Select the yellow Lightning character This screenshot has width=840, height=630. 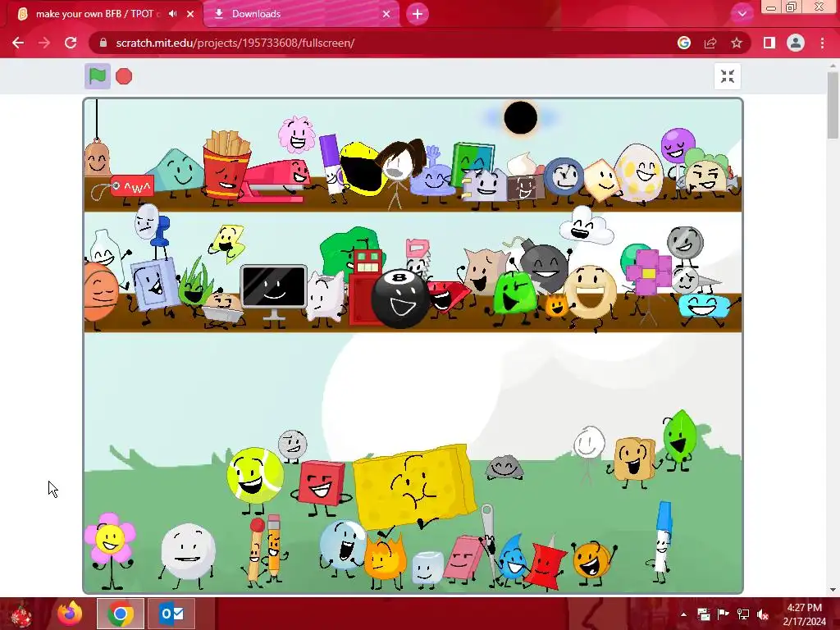point(228,242)
